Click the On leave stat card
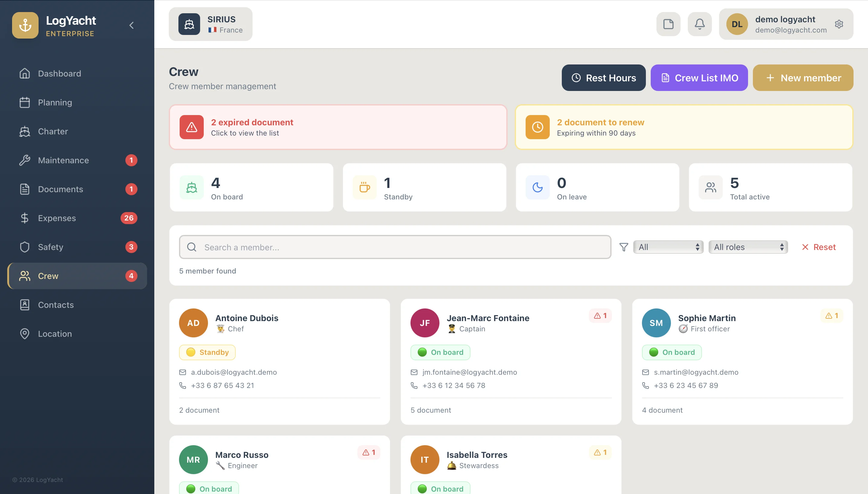 coord(597,187)
